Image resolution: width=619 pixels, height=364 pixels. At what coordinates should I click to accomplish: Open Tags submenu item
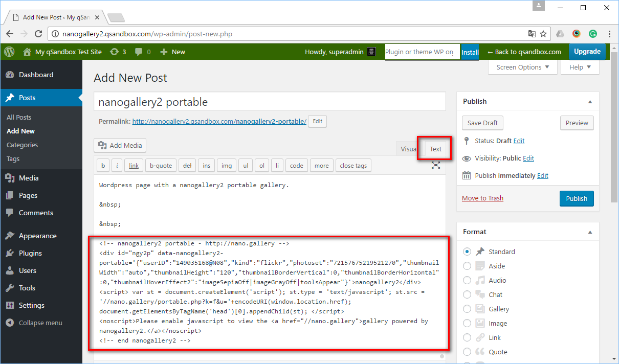pos(13,158)
